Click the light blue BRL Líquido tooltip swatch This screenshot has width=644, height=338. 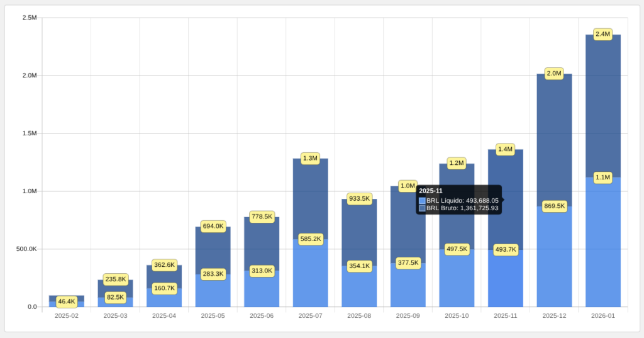[422, 201]
